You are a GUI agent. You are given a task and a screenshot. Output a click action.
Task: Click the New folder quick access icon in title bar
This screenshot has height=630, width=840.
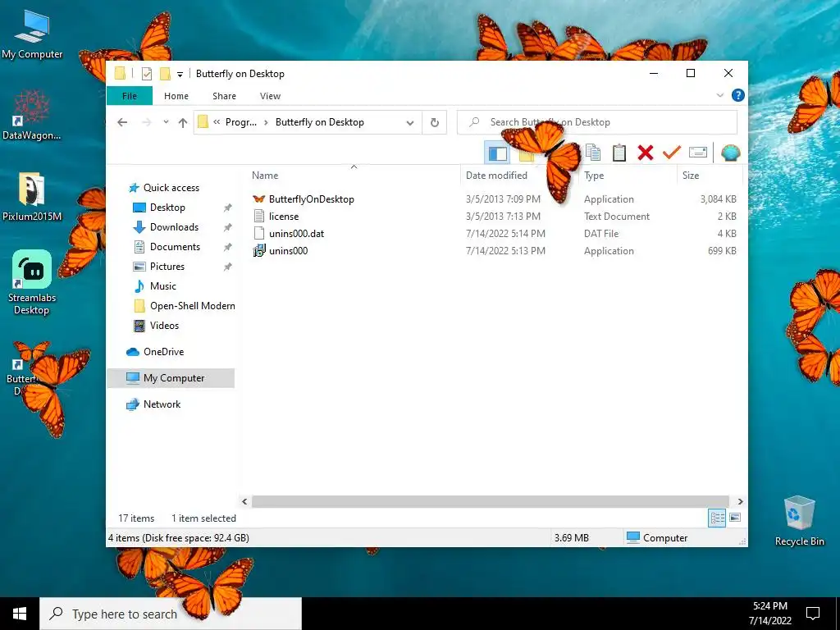pos(165,74)
